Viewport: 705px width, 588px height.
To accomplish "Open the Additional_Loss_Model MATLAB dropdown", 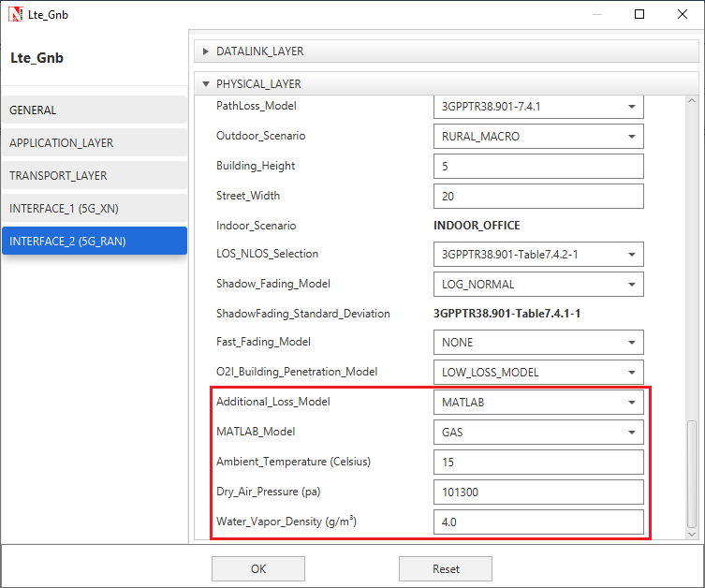I will click(x=538, y=403).
